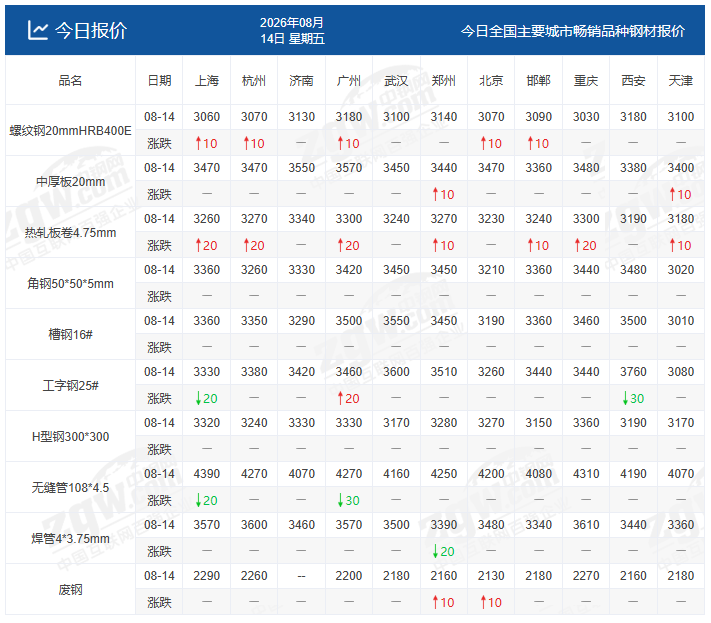Viewport: 711px width, 623px height.
Task: Click the green down 30 for 广州 无缝管
Action: pos(349,501)
